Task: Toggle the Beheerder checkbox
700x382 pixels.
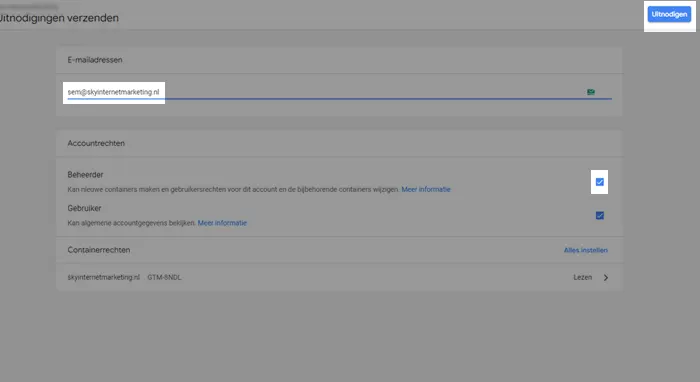Action: click(x=600, y=182)
